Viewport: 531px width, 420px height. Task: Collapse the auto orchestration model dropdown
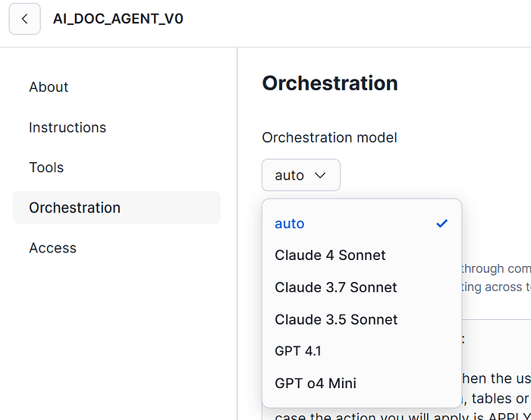300,175
